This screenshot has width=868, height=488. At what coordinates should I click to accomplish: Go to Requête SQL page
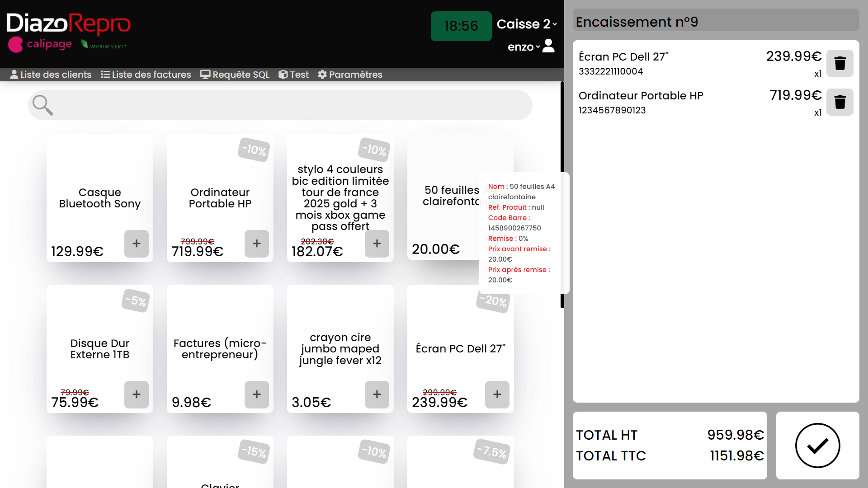(x=235, y=75)
